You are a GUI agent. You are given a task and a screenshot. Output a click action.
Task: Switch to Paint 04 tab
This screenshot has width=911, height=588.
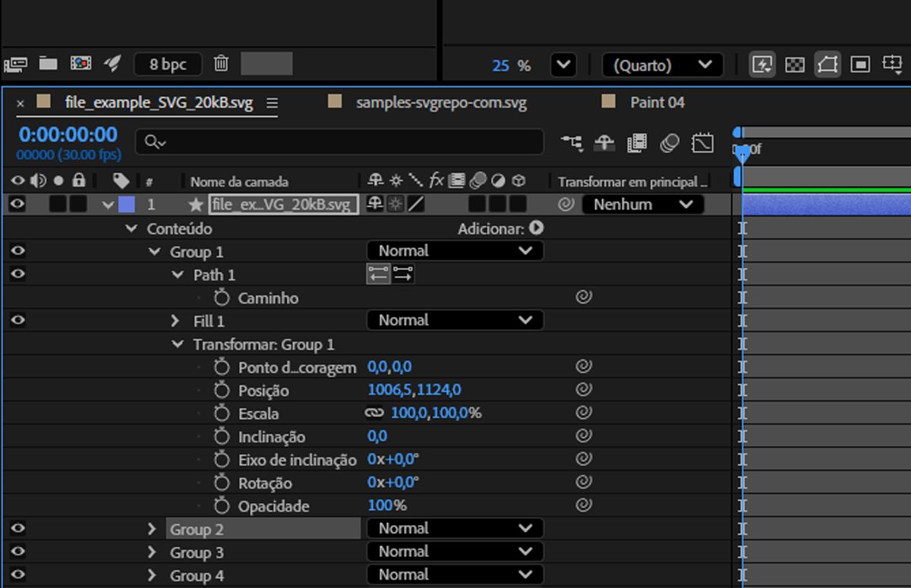click(x=657, y=102)
